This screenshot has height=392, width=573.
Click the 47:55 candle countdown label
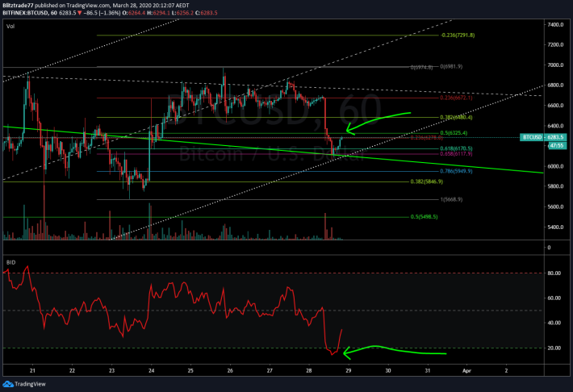(x=558, y=145)
